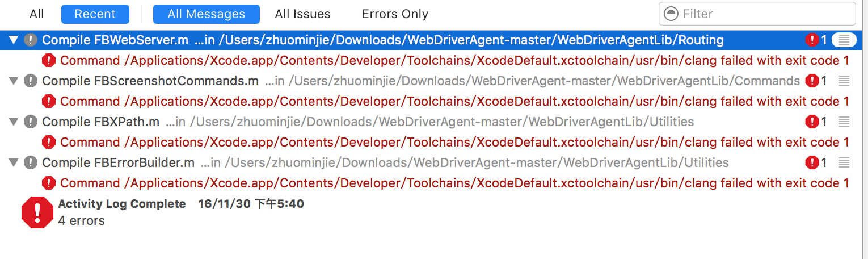Click gray warning icon beside Compile FBErrorBuilder.m
Image resolution: width=868 pixels, height=259 pixels.
point(31,162)
